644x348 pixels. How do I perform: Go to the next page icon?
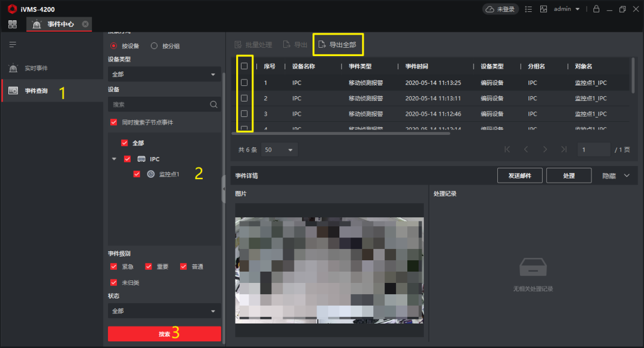pyautogui.click(x=545, y=149)
